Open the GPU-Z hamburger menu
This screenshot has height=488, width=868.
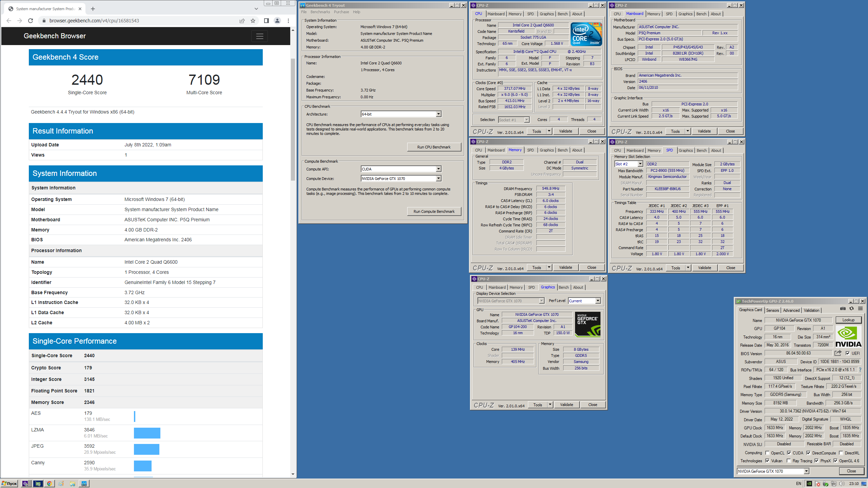click(860, 309)
